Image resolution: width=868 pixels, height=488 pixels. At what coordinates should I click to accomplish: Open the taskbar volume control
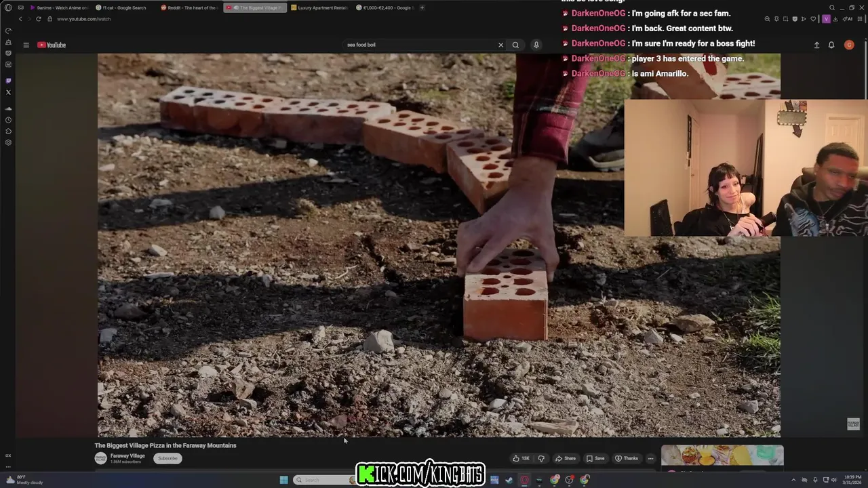(833, 480)
